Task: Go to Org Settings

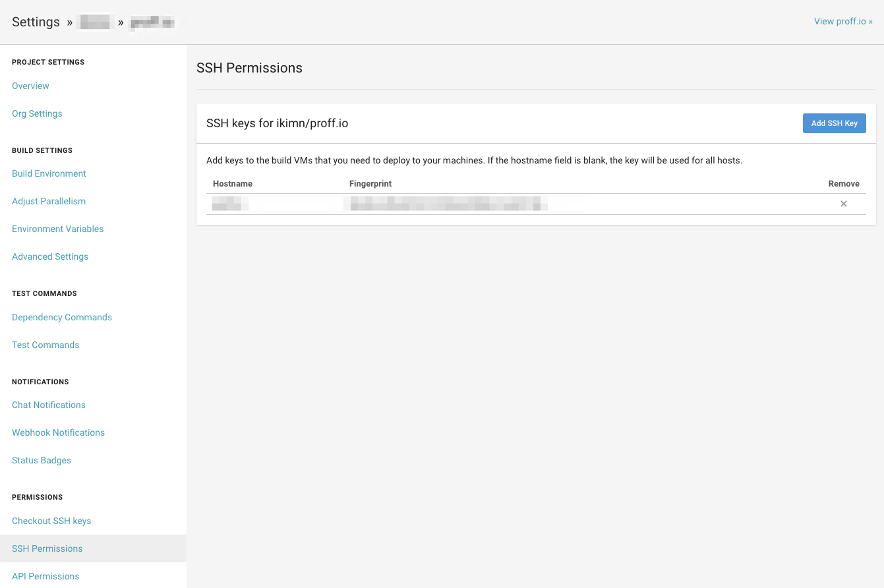Action: [37, 113]
